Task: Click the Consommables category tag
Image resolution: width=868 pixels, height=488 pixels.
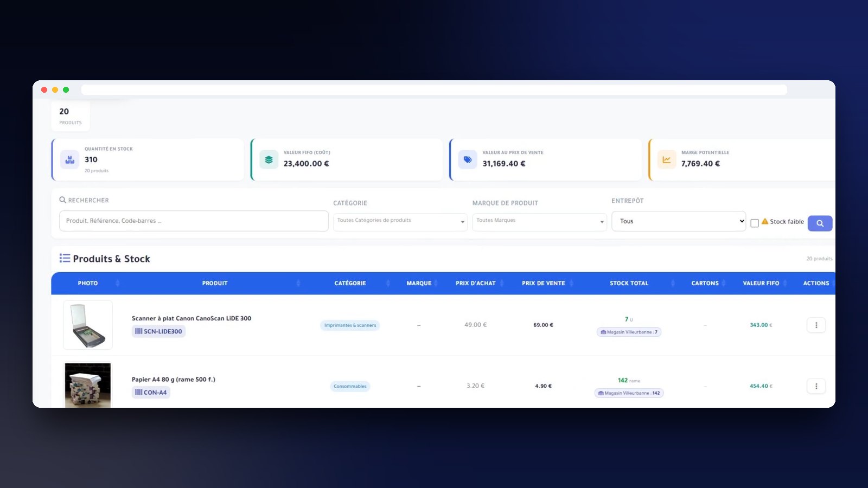Action: 350,386
